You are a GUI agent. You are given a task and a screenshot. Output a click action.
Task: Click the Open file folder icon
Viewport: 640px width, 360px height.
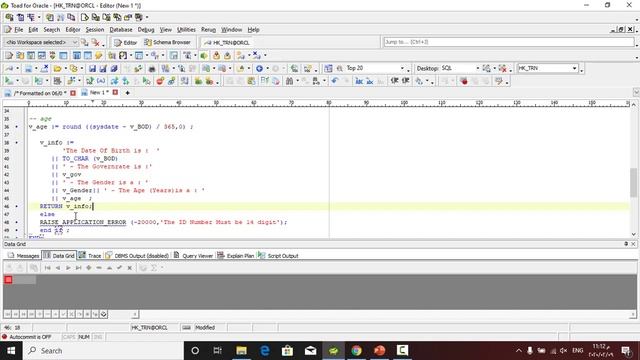click(x=57, y=69)
